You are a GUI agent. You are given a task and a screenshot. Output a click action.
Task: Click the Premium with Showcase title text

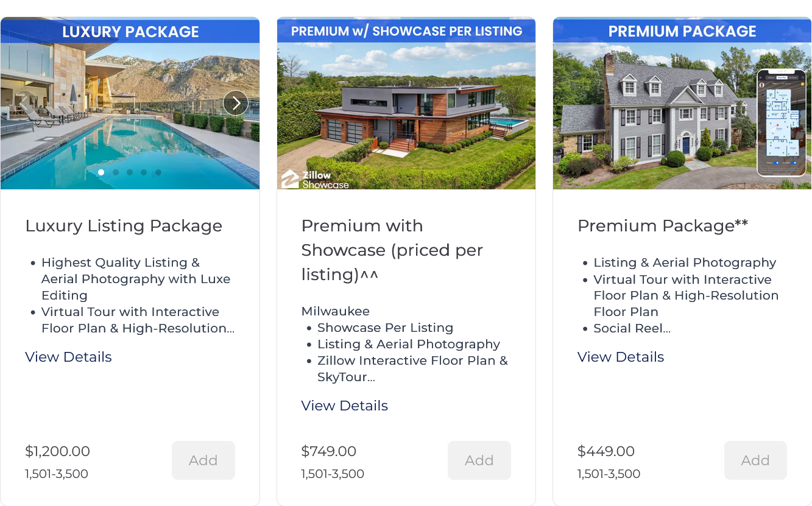click(x=392, y=250)
